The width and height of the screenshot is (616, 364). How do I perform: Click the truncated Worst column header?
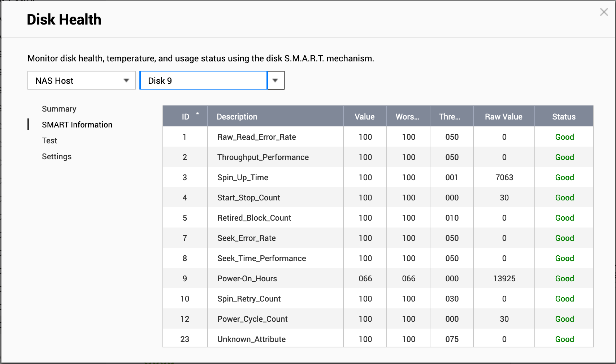(408, 116)
